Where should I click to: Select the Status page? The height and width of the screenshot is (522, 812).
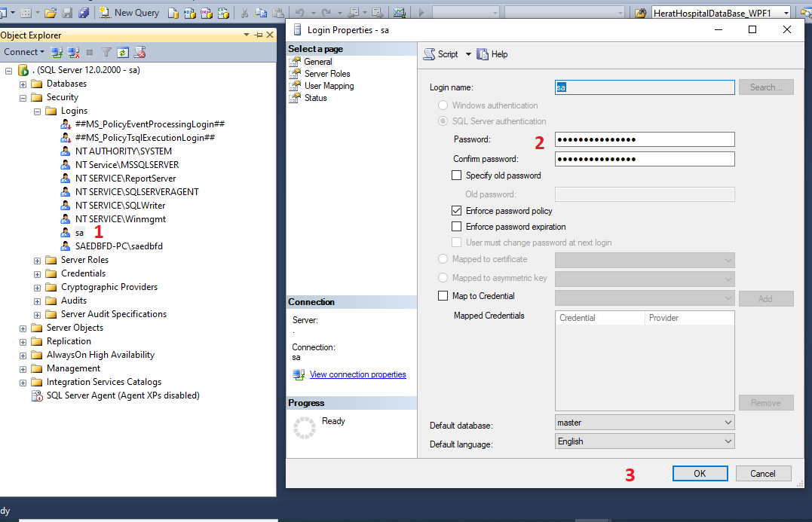coord(315,98)
